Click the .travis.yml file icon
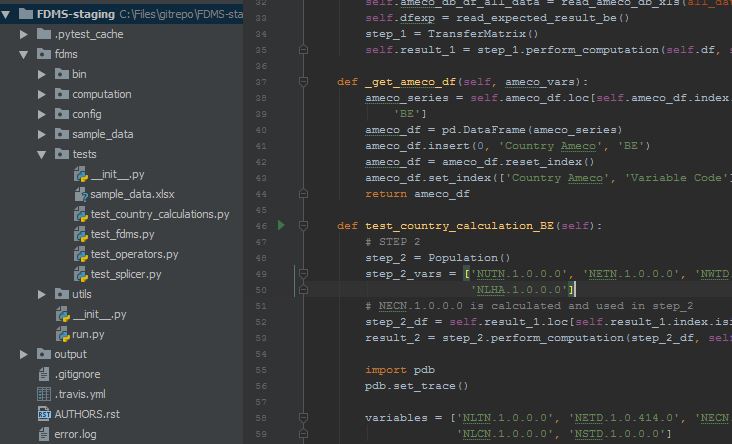This screenshot has width=732, height=444. coord(44,395)
